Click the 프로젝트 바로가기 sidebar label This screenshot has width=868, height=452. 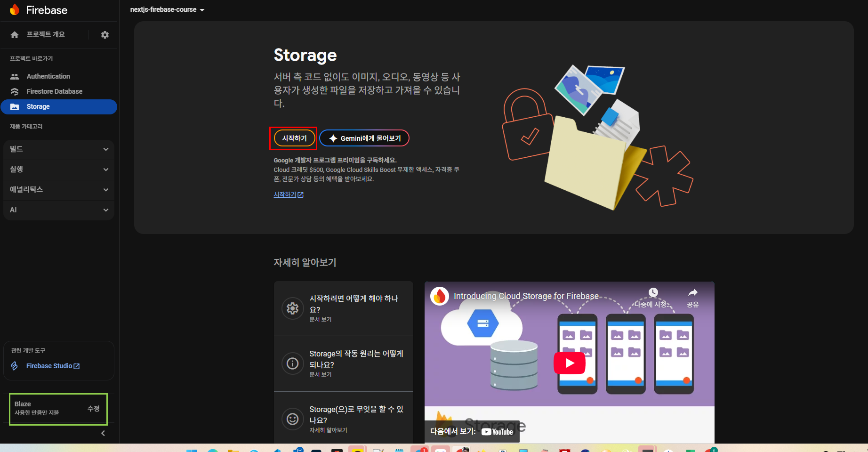click(x=31, y=59)
